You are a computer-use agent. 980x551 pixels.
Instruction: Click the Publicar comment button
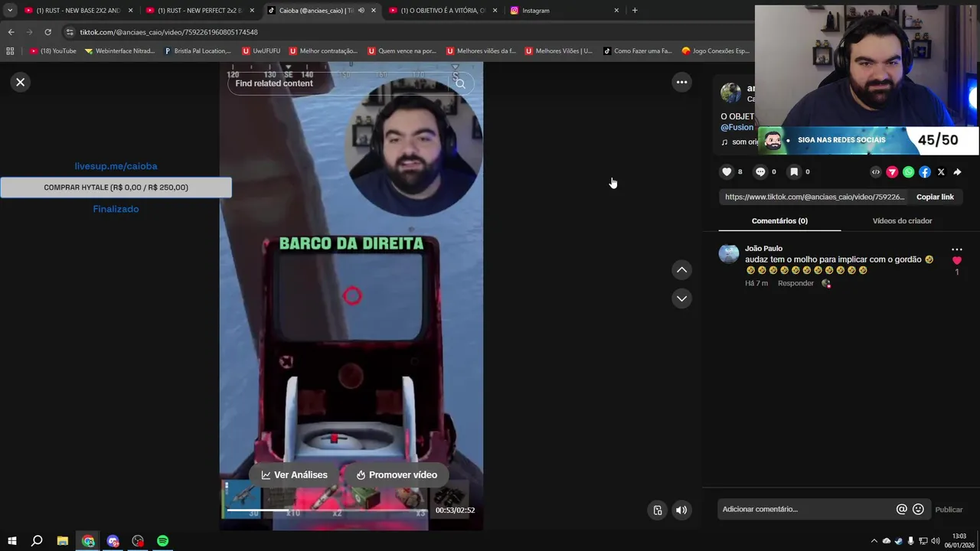coord(949,509)
